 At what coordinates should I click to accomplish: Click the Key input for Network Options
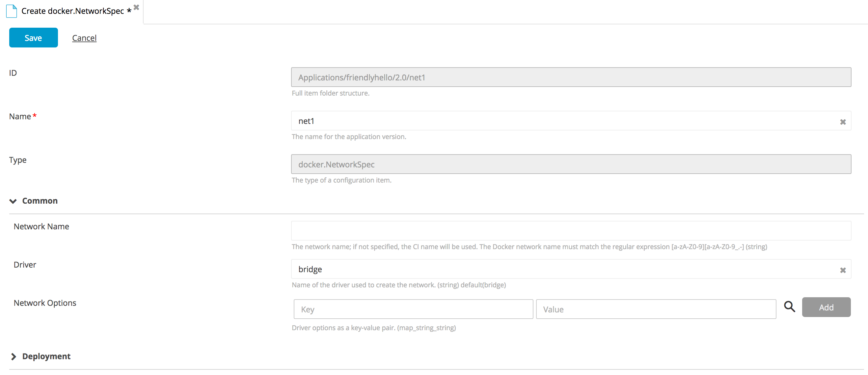click(413, 309)
